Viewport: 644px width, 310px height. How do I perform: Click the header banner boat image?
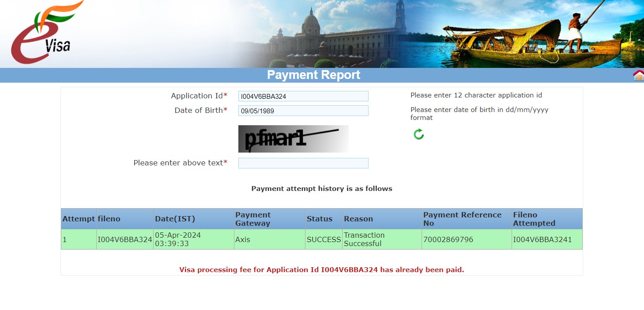coord(530,40)
